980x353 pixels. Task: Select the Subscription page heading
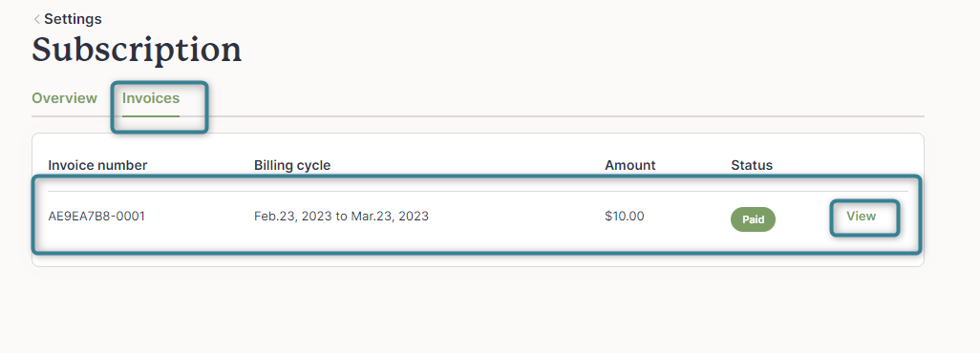point(137,50)
